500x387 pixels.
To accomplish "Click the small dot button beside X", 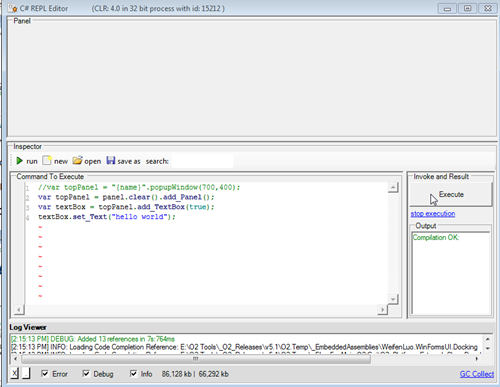I will 26,373.
